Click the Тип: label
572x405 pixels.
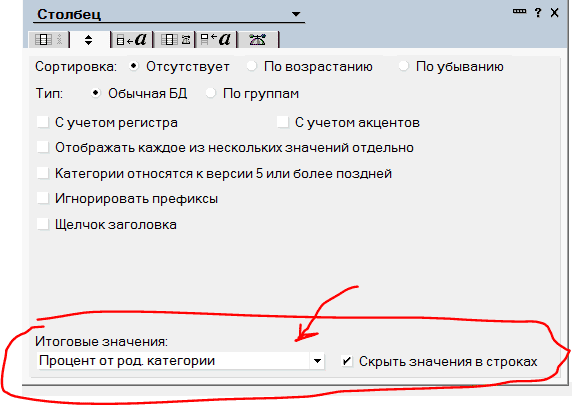click(49, 93)
